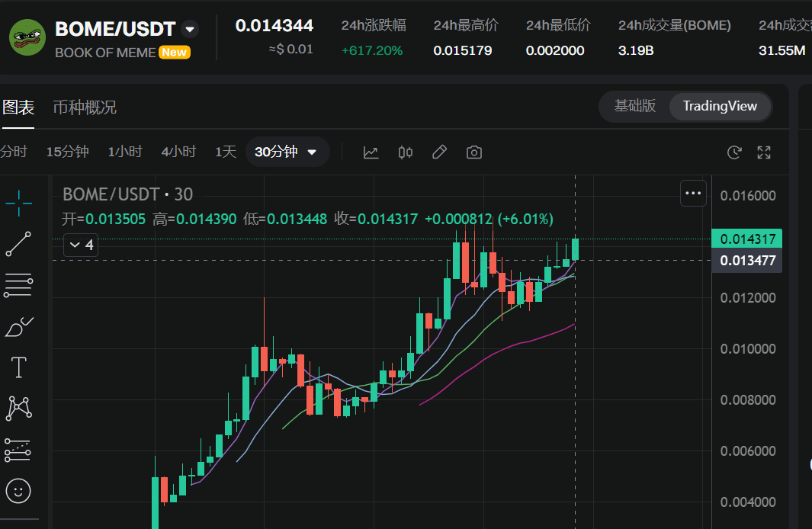Click the current price label 0.014317
This screenshot has width=812, height=529.
coord(747,239)
